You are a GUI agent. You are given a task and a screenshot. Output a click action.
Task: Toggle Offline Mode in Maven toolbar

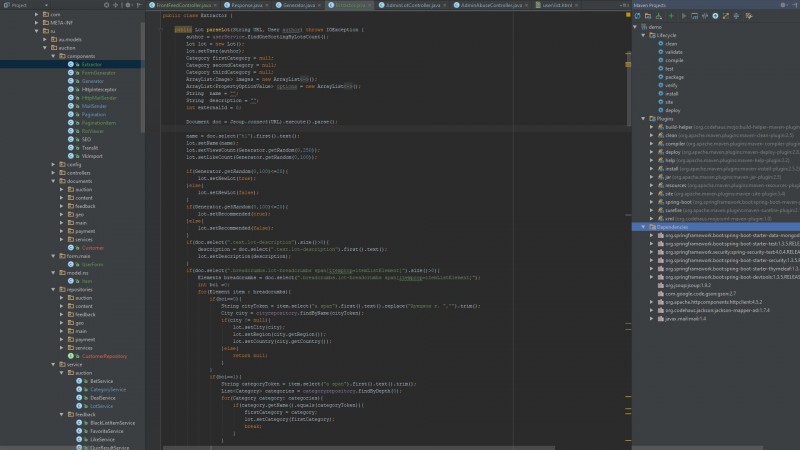tap(705, 16)
